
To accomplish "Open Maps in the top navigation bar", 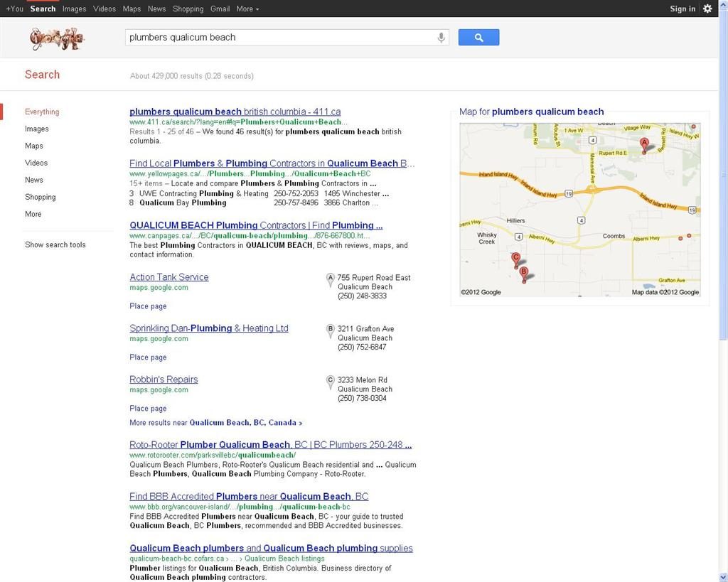I will point(132,9).
